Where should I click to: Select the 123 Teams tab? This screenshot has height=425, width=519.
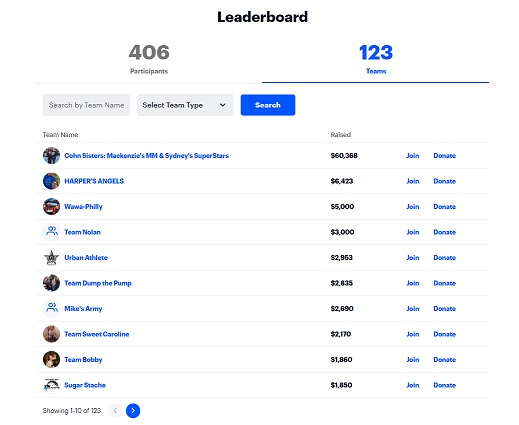pyautogui.click(x=376, y=59)
